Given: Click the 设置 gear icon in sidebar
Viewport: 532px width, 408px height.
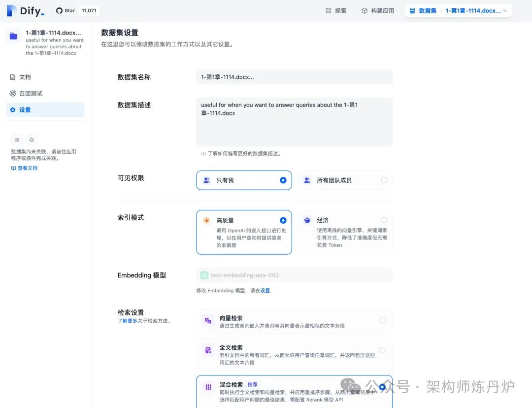Looking at the screenshot, I should 12,109.
